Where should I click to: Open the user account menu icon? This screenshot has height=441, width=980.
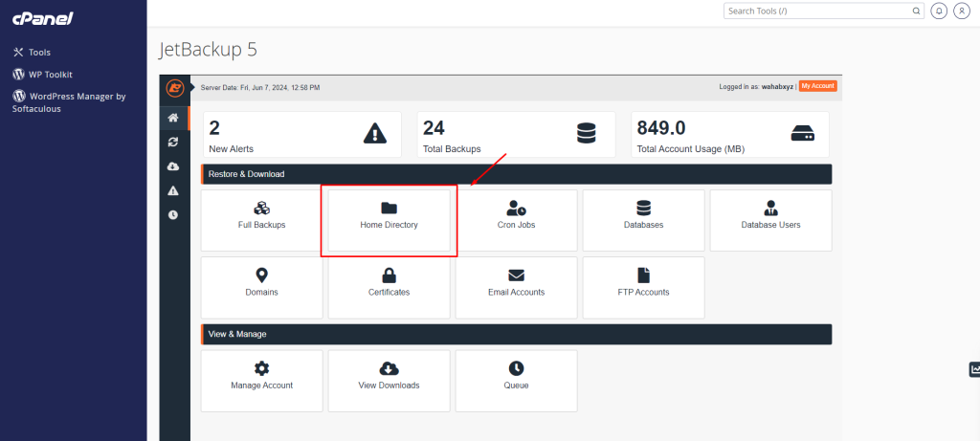pos(961,11)
